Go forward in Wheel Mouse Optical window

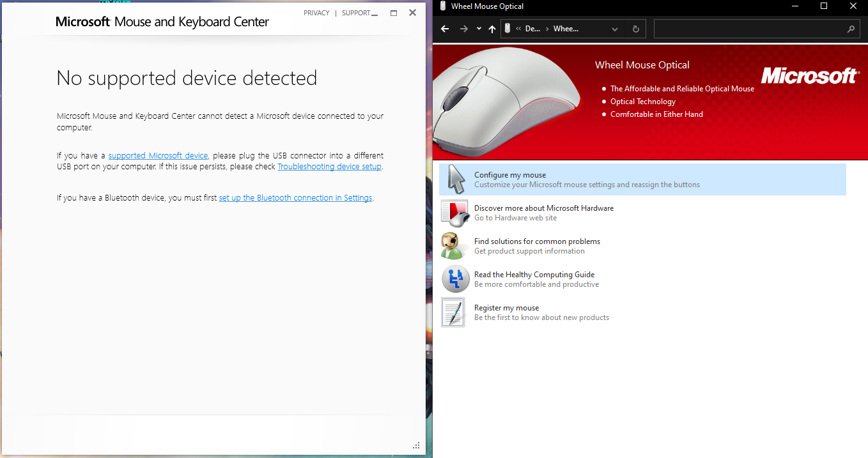[x=464, y=29]
